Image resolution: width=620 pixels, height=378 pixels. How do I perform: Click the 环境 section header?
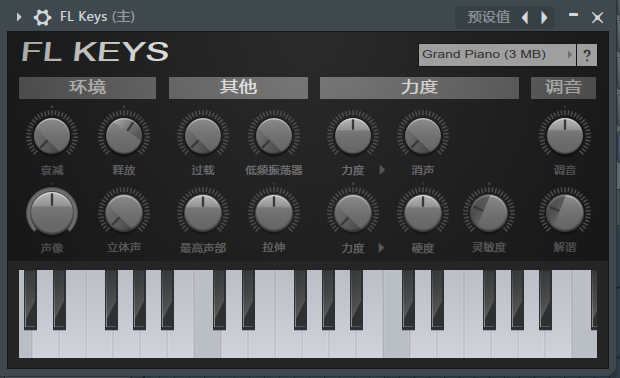tap(87, 87)
